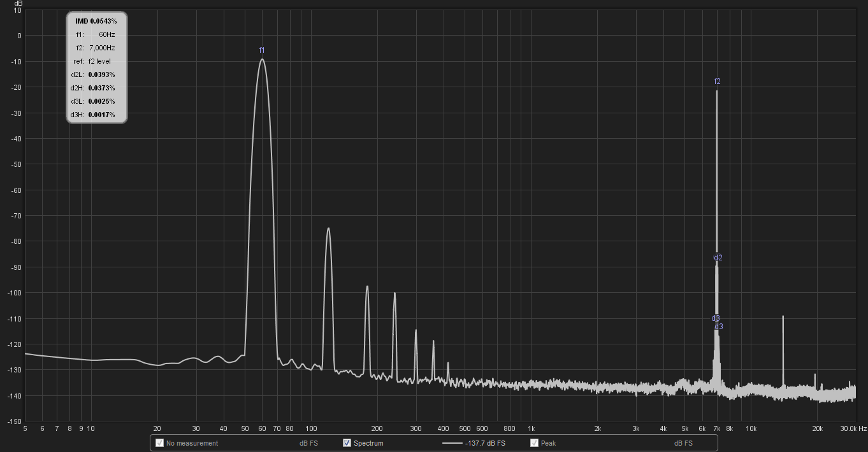Click the 20k frequency axis label
The width and height of the screenshot is (868, 452).
point(818,428)
